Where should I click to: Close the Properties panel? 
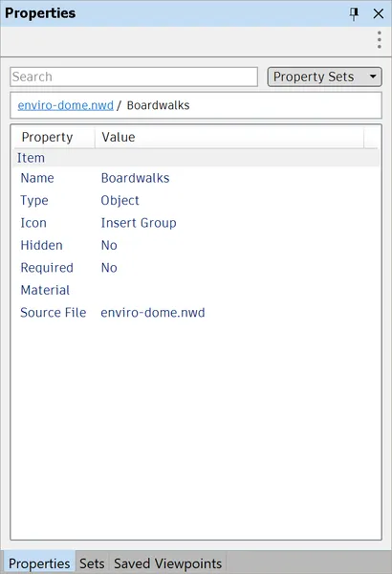[378, 14]
